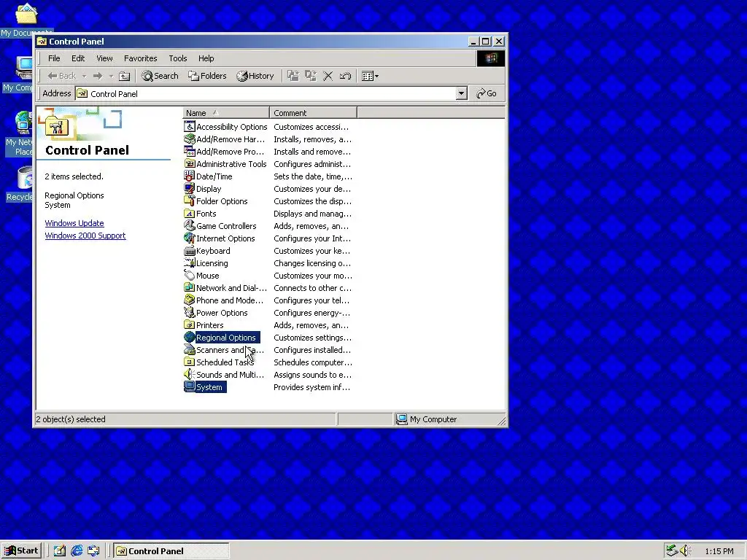Image resolution: width=747 pixels, height=560 pixels.
Task: Click the Undo toolbar icon
Action: point(345,76)
